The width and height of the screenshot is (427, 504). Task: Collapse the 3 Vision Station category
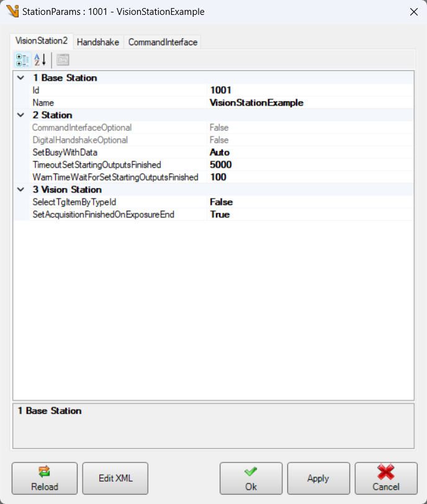(x=20, y=190)
